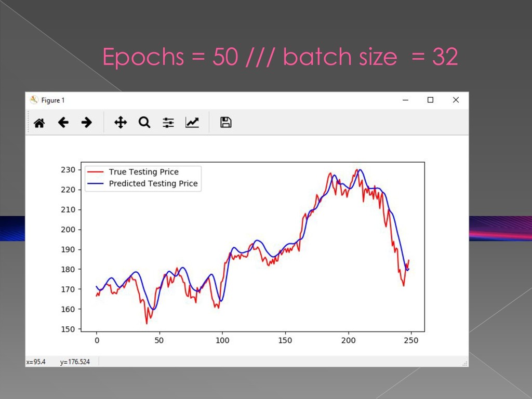The height and width of the screenshot is (399, 532).
Task: Reset the plot with the Home icon
Action: [x=39, y=123]
